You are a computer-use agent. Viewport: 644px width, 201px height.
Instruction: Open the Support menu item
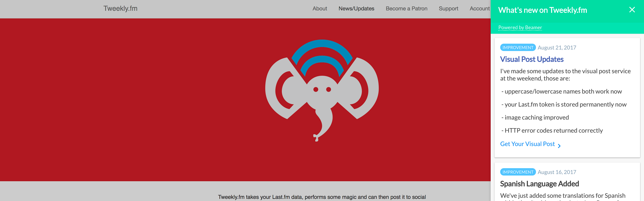click(x=449, y=8)
